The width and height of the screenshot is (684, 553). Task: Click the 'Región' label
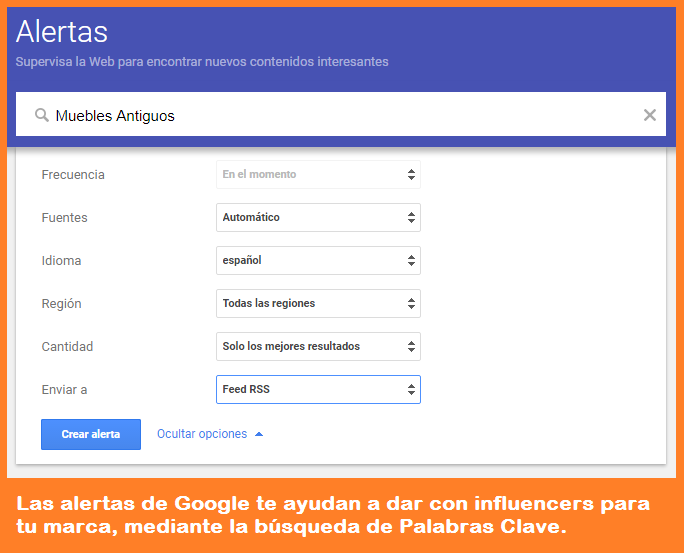61,304
